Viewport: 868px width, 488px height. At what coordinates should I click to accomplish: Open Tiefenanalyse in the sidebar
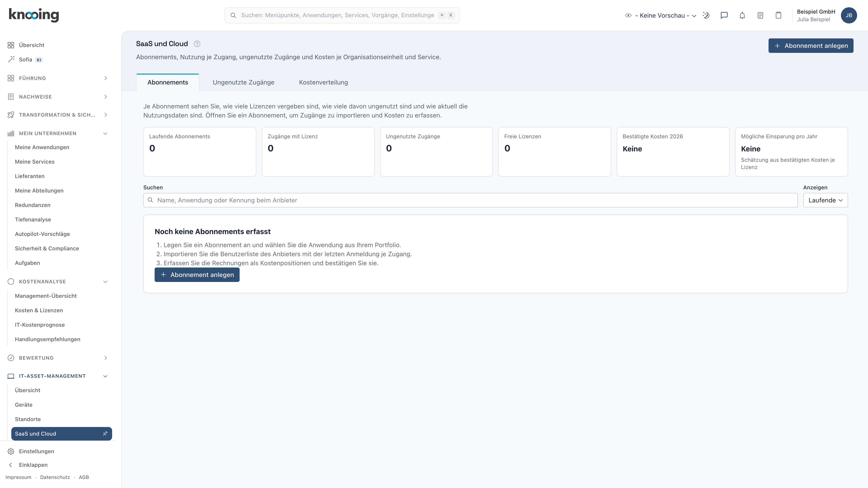click(33, 219)
